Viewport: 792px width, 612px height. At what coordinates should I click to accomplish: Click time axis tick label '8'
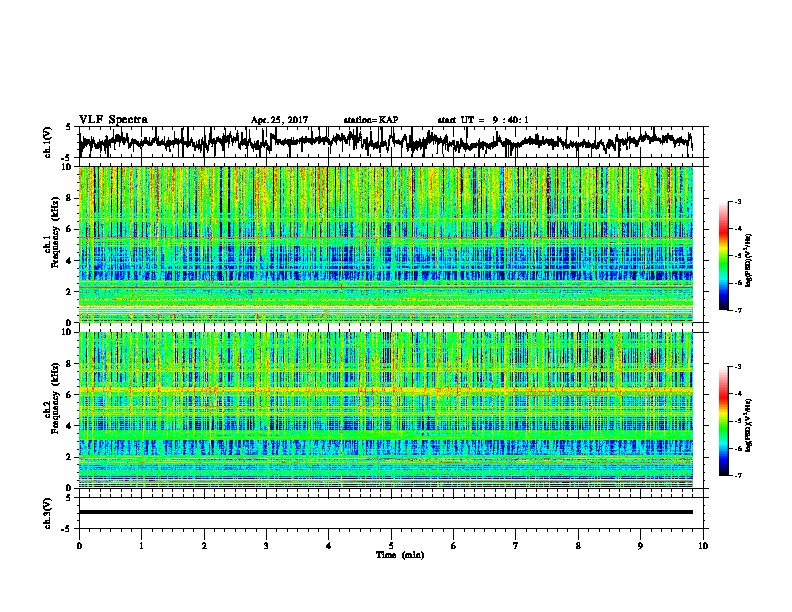pyautogui.click(x=578, y=546)
